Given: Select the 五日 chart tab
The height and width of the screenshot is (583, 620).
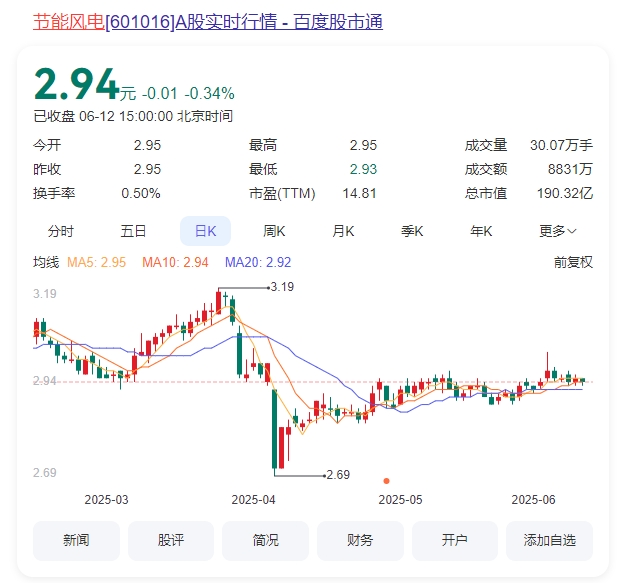Looking at the screenshot, I should [133, 231].
